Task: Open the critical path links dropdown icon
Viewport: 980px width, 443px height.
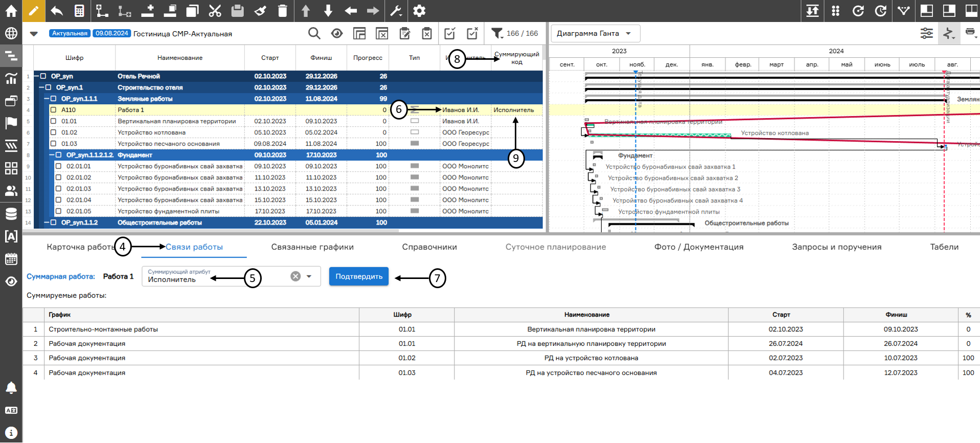Action: pyautogui.click(x=949, y=34)
